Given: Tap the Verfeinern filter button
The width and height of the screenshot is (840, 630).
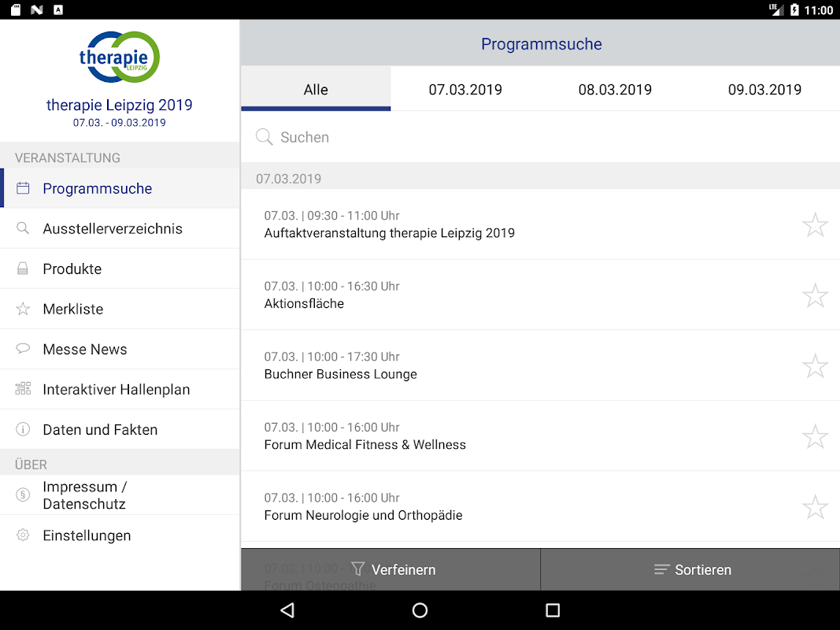Looking at the screenshot, I should click(391, 569).
